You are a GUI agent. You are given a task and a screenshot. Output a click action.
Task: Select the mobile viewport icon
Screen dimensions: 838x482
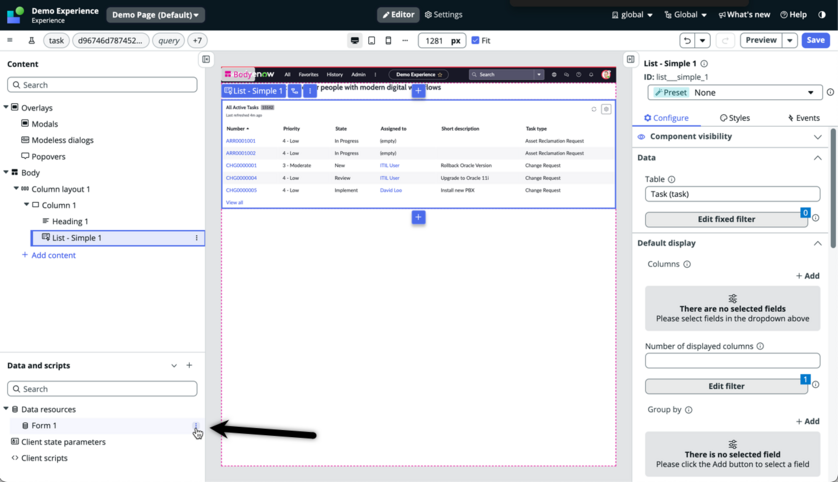tap(389, 41)
